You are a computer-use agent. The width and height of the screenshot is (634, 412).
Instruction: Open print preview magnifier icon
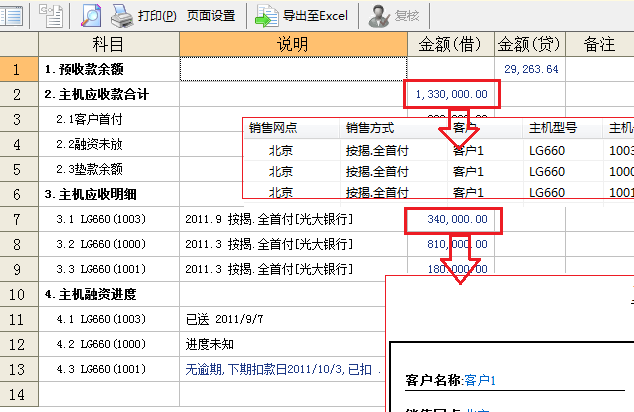(91, 16)
